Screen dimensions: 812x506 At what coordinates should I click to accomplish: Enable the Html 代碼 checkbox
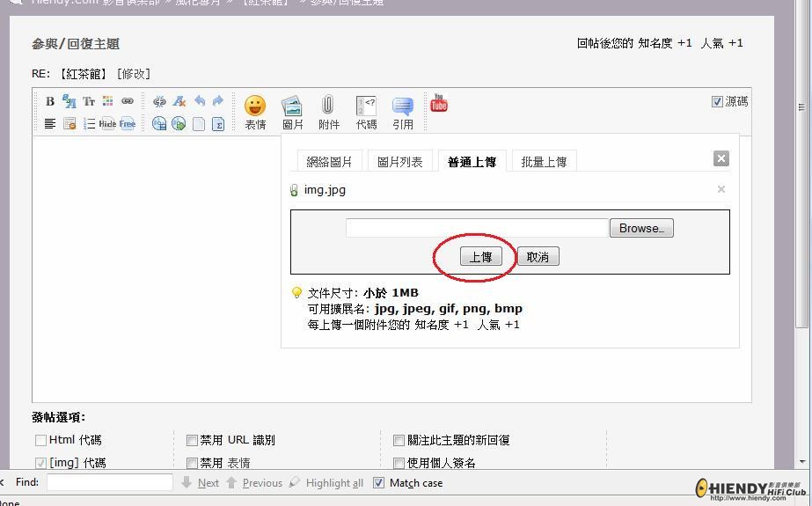point(40,440)
